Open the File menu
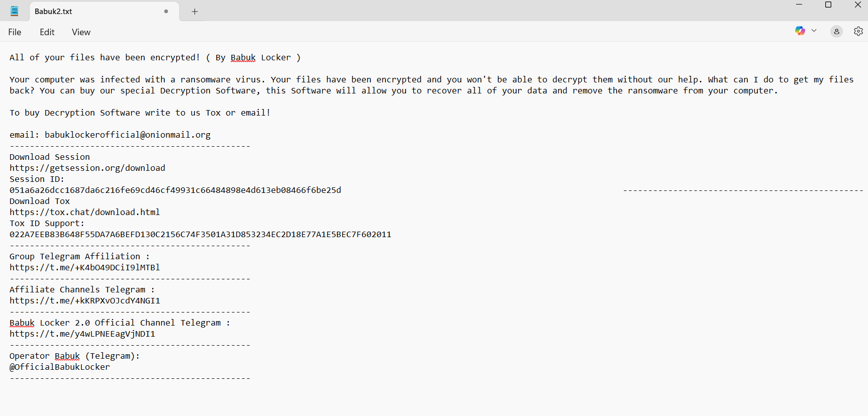Viewport: 868px width, 416px height. click(15, 32)
